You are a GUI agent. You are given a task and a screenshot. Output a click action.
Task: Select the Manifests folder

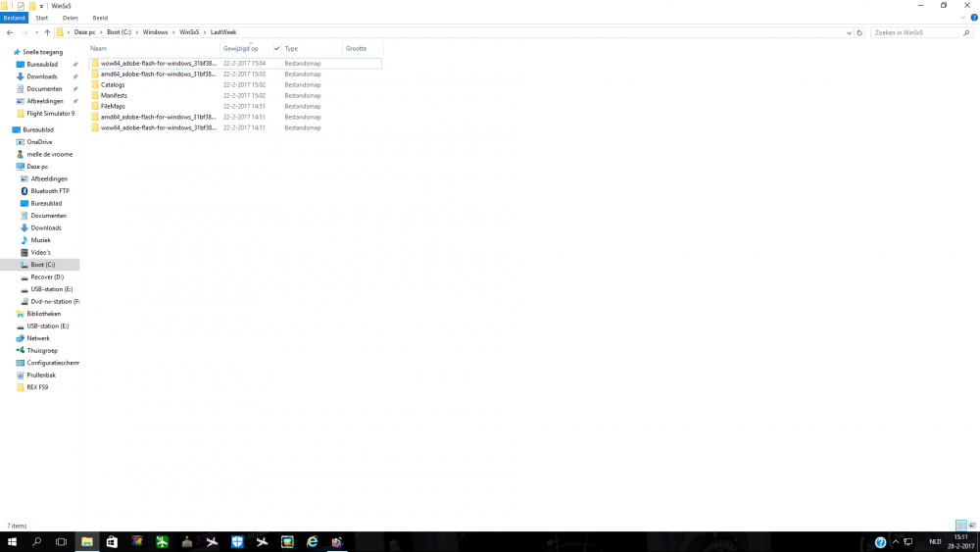235,95
